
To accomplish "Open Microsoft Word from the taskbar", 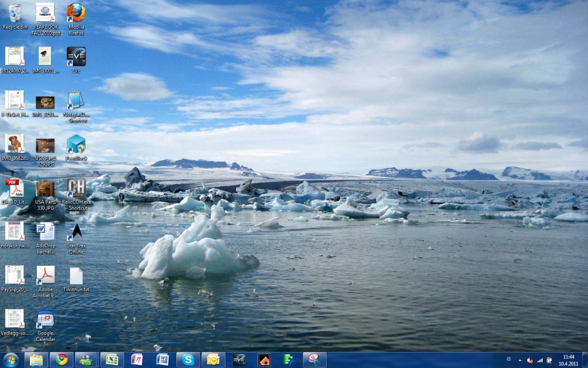I will [163, 360].
